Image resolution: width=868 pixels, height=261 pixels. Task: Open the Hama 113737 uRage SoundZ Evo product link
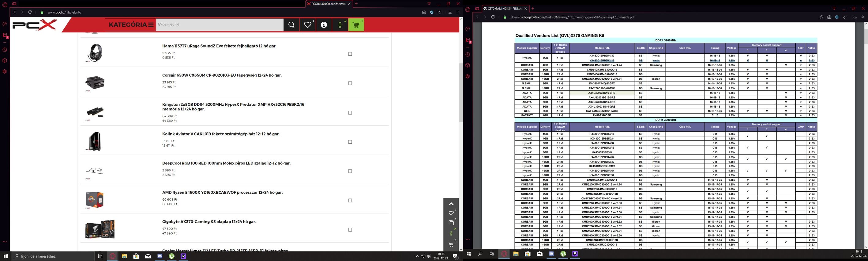click(219, 46)
